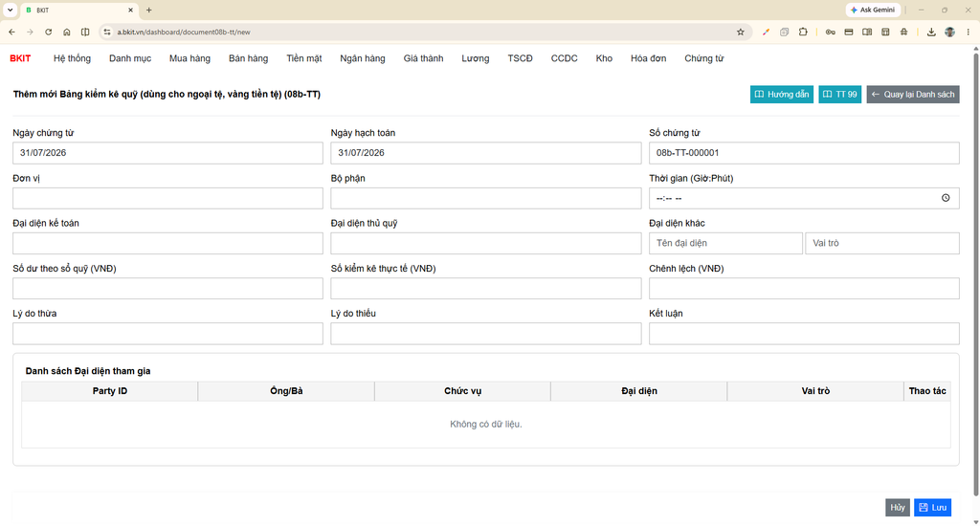Close the BKIT browser tab
980x526 pixels.
click(130, 10)
